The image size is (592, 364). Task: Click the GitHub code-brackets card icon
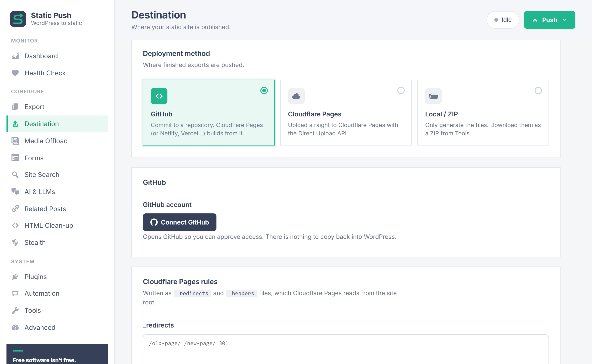[x=159, y=96]
